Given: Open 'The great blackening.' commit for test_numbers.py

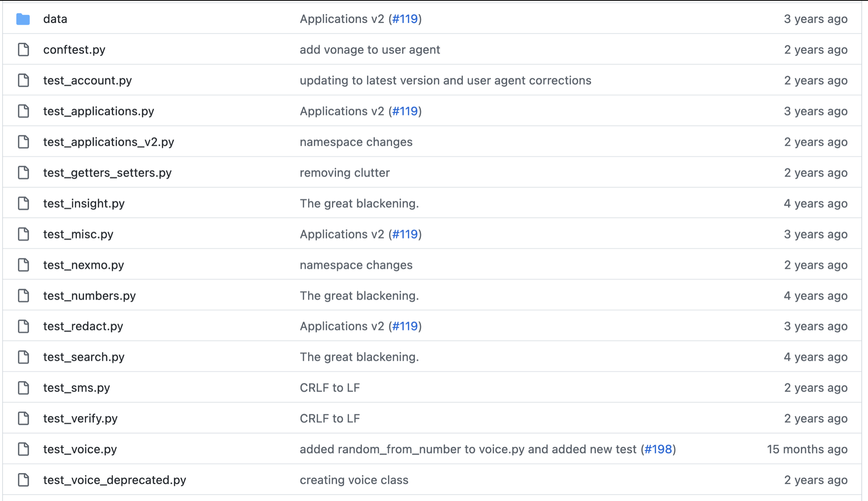Looking at the screenshot, I should (x=359, y=296).
